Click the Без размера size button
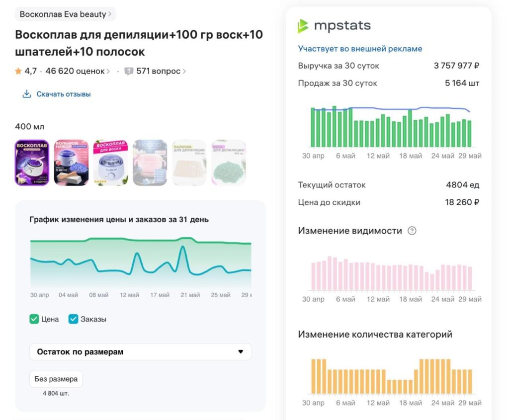 coord(56,379)
